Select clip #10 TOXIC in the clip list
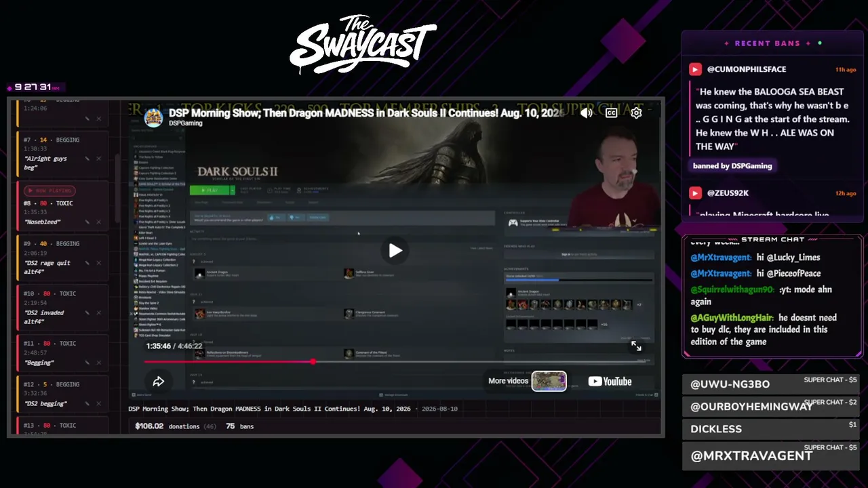The image size is (868, 488). (62, 307)
